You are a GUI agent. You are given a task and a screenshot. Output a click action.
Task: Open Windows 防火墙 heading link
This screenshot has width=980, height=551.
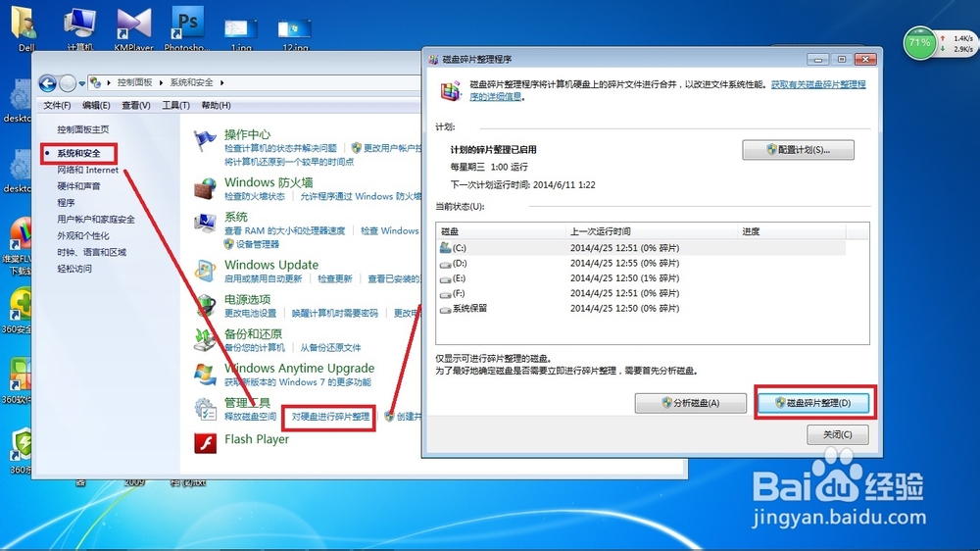click(x=269, y=182)
